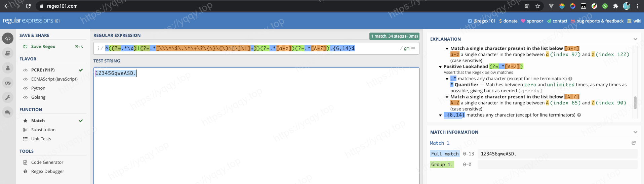Switch to Substitution function
This screenshot has width=644, height=184.
coord(43,130)
